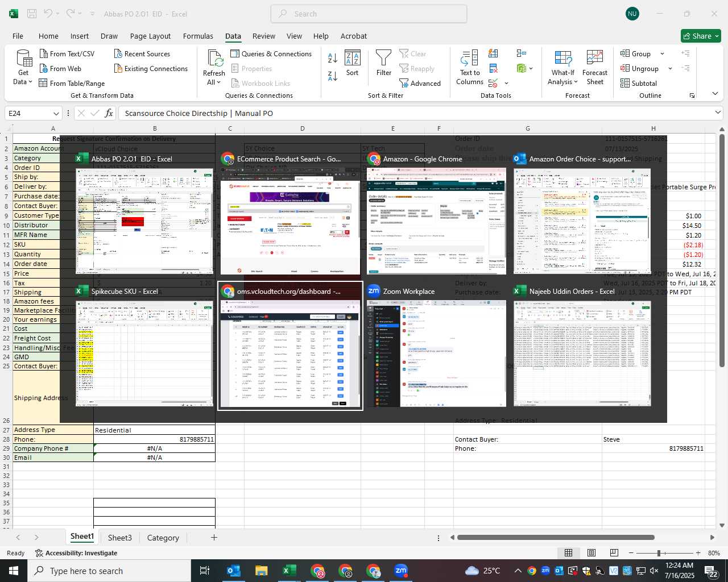
Task: Switch to the Sheet3 worksheet tab
Action: click(119, 538)
